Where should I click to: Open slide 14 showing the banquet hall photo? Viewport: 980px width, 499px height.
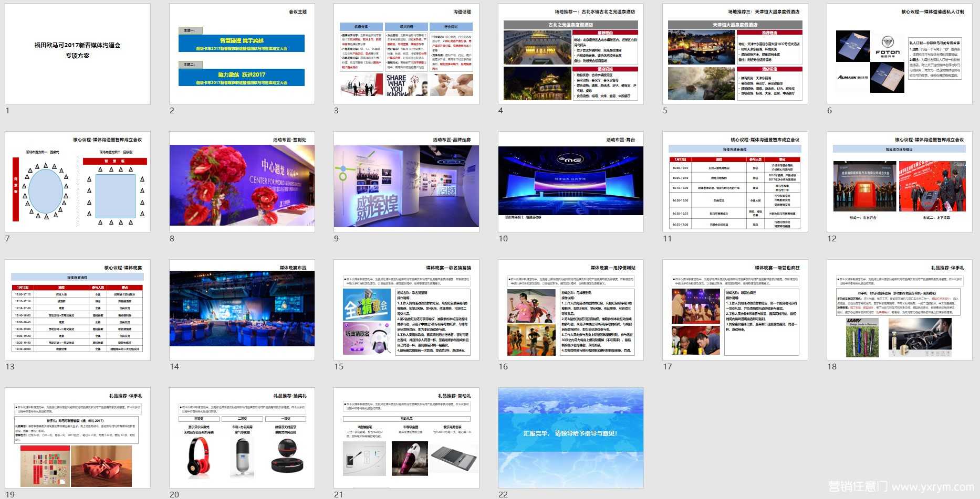click(242, 310)
